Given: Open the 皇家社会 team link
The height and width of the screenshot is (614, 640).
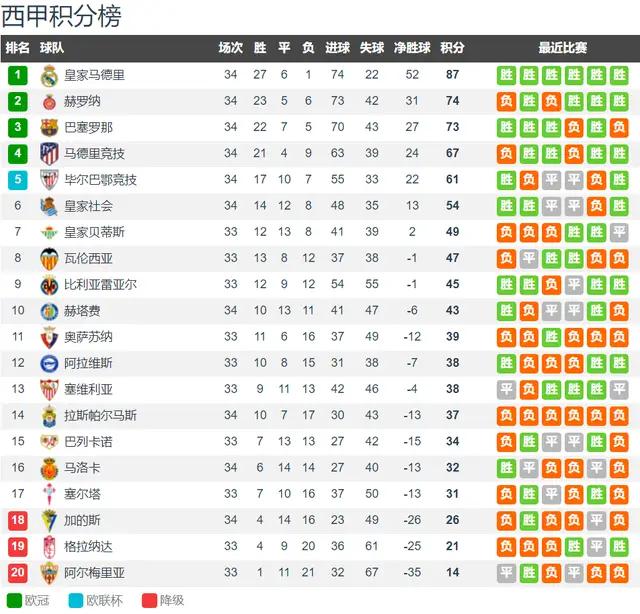Looking at the screenshot, I should click(x=88, y=206).
